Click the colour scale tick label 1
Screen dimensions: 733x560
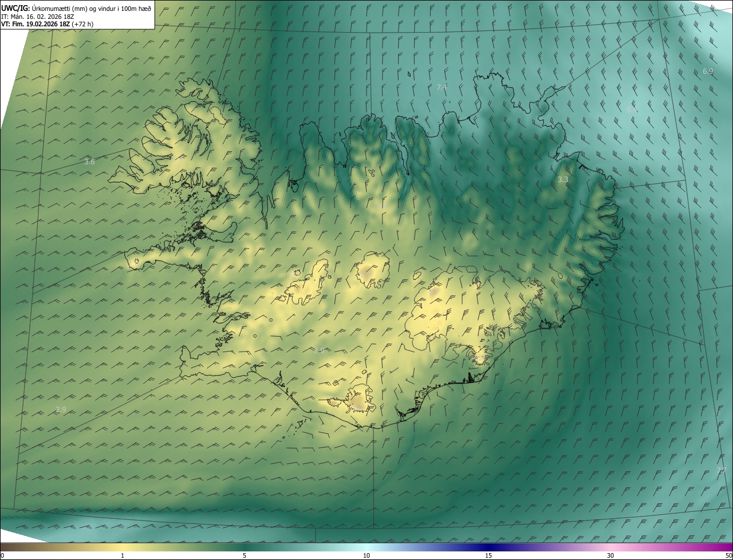pos(123,555)
